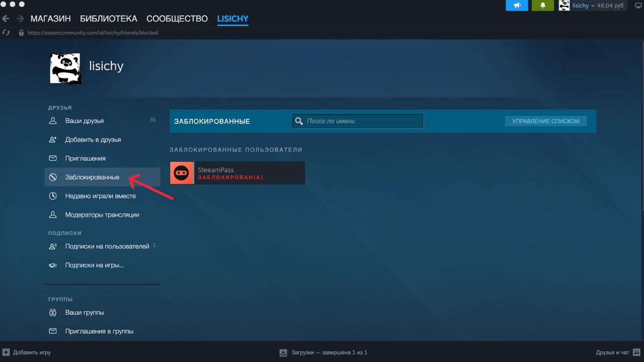This screenshot has width=644, height=362.
Task: Click the wallet balance 48,04 руб
Action: point(610,6)
